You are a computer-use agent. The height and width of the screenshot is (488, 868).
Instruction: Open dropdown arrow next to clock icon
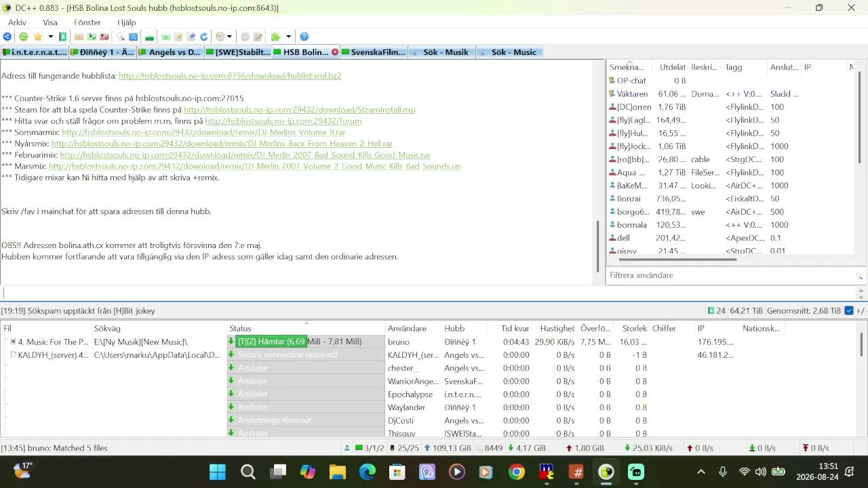point(229,37)
